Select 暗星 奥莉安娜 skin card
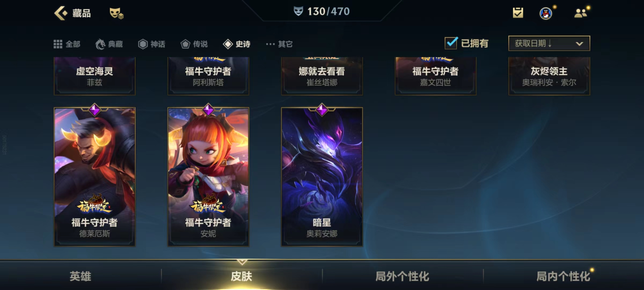Image resolution: width=644 pixels, height=290 pixels. [x=322, y=177]
